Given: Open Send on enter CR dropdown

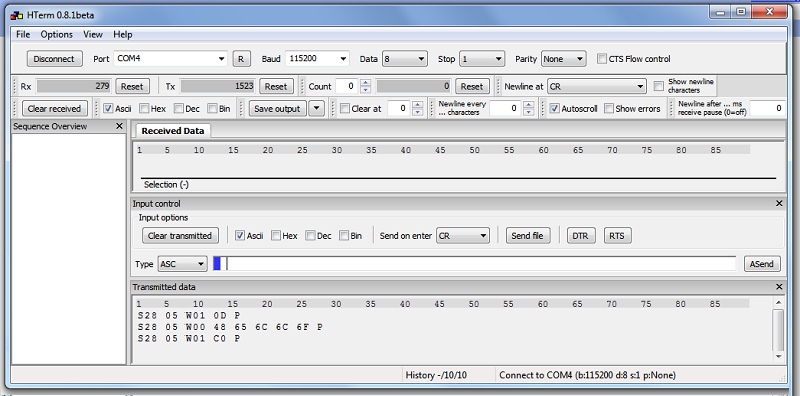Looking at the screenshot, I should pyautogui.click(x=463, y=236).
